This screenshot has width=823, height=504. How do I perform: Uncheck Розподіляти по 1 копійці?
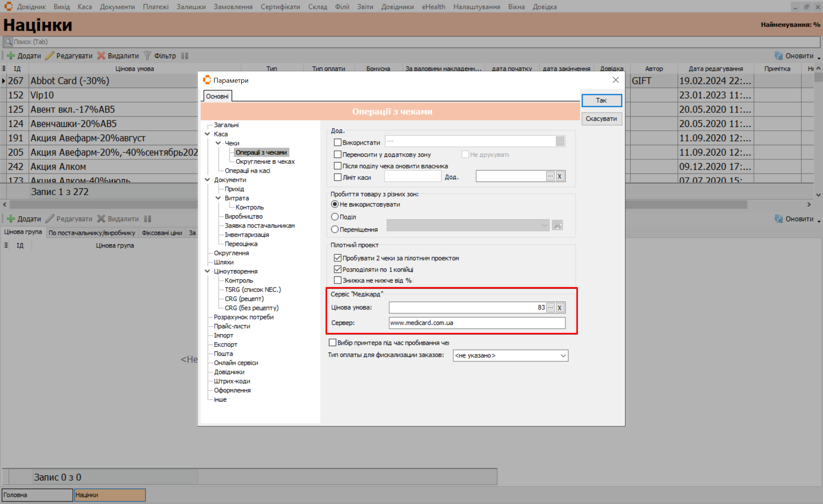[337, 270]
